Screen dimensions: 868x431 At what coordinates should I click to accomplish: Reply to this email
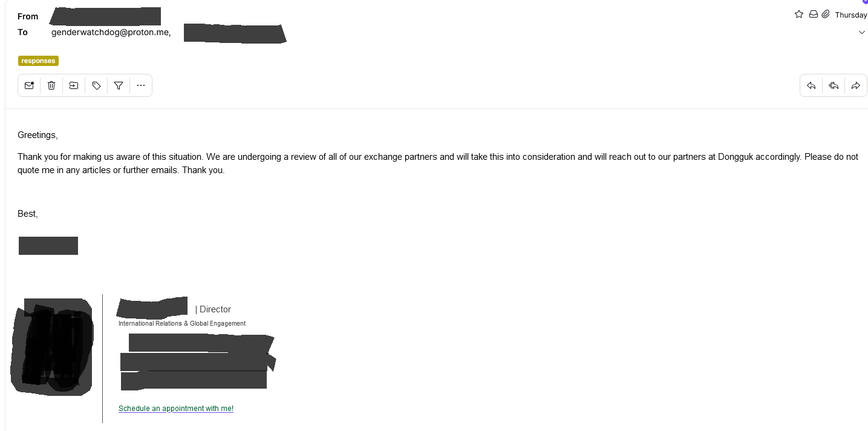click(811, 85)
